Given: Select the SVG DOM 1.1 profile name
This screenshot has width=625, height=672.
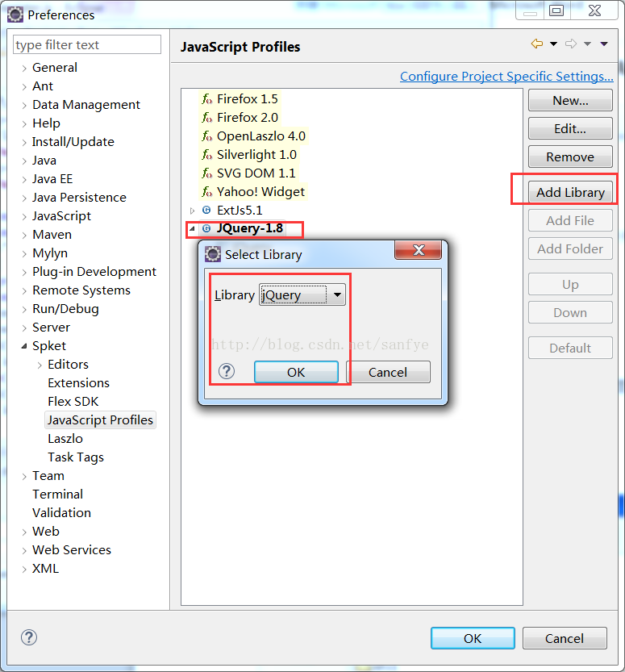Looking at the screenshot, I should pyautogui.click(x=256, y=173).
